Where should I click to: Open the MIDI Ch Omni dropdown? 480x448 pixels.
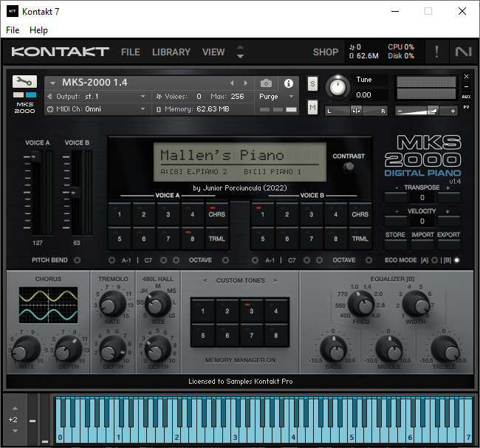click(97, 109)
